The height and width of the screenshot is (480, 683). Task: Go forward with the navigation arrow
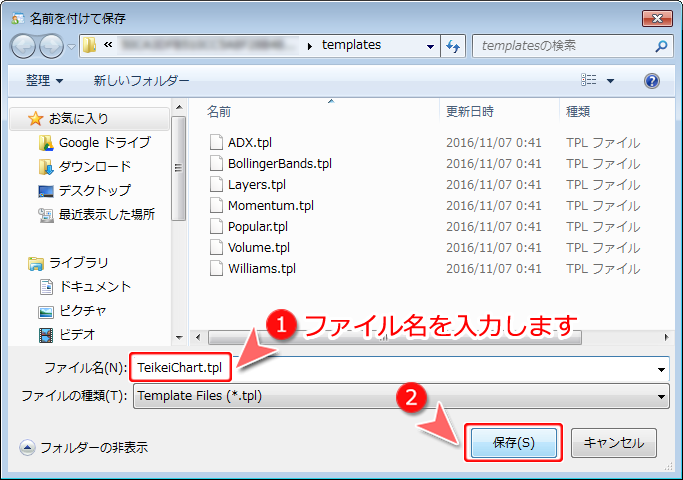[51, 46]
